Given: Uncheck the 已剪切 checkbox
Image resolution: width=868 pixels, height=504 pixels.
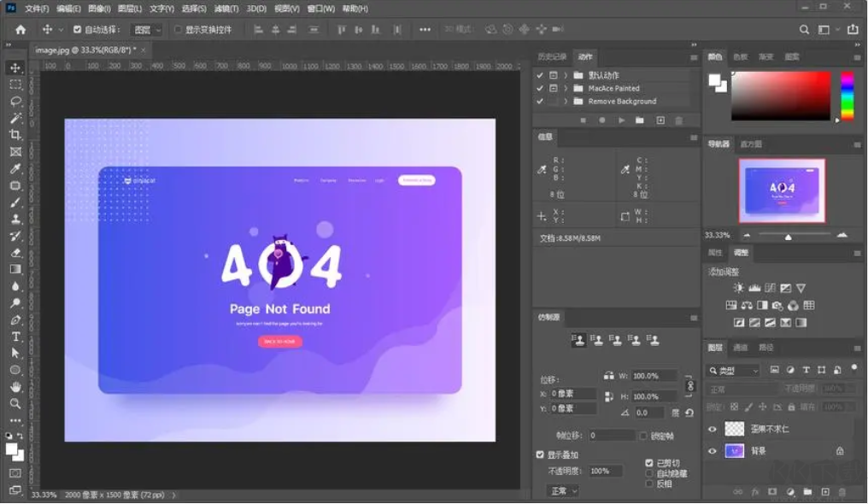Looking at the screenshot, I should coord(649,463).
